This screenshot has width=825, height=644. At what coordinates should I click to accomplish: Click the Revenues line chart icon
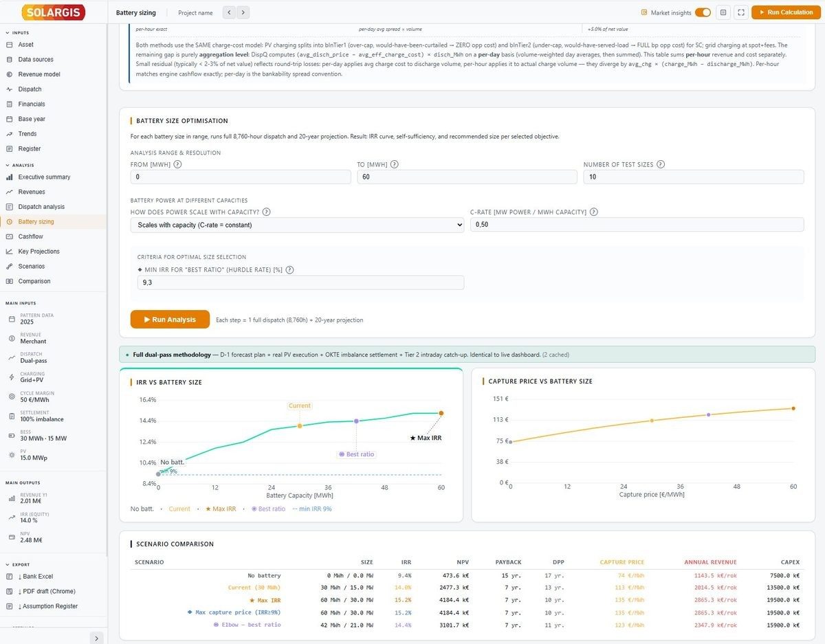tap(10, 192)
